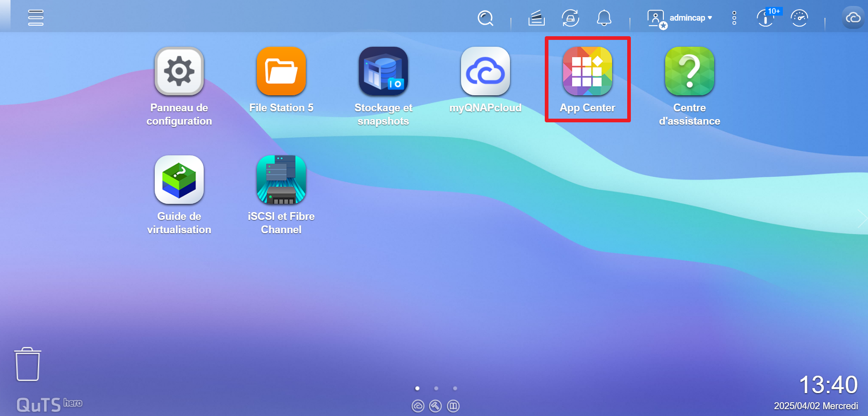This screenshot has width=868, height=416.
Task: Open Stockage et snapshots
Action: (383, 87)
